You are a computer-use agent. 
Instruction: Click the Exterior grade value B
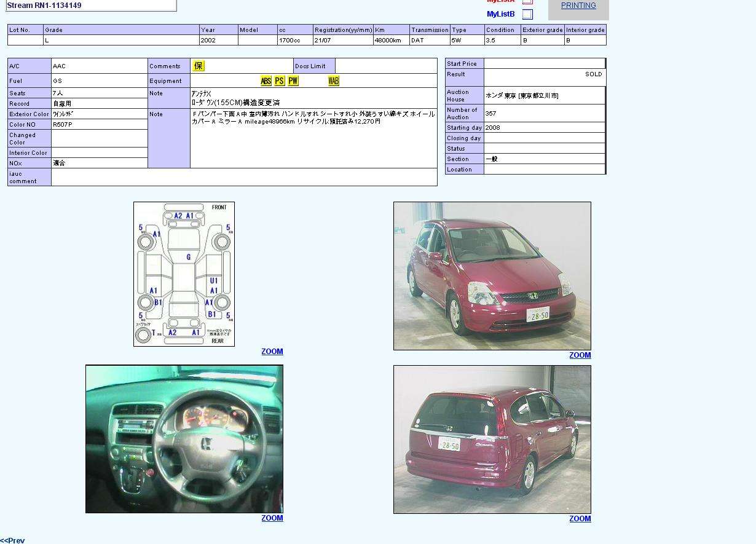click(x=525, y=41)
